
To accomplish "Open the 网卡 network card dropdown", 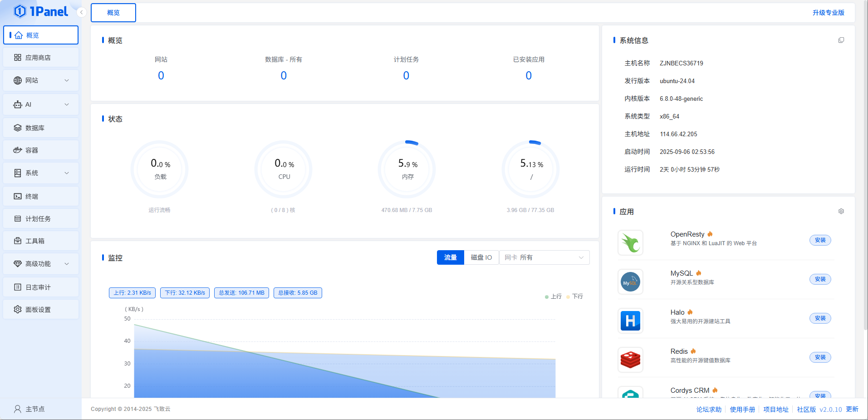I will (544, 257).
